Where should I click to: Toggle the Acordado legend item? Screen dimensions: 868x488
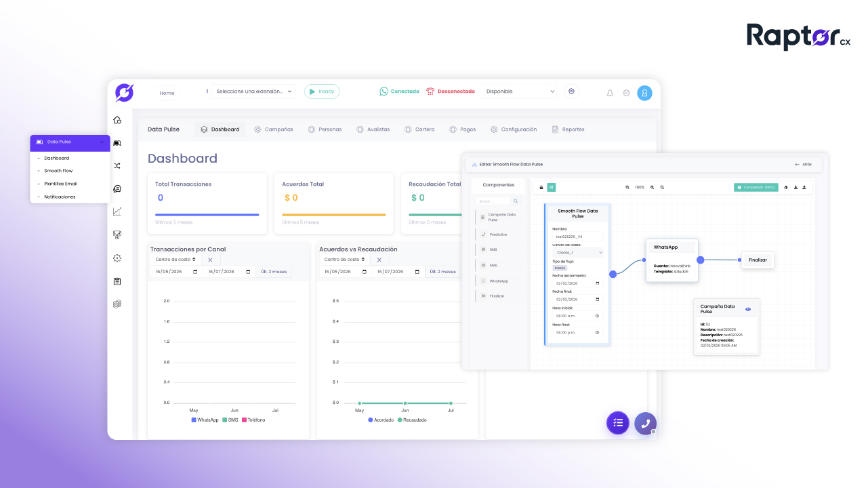pyautogui.click(x=381, y=420)
